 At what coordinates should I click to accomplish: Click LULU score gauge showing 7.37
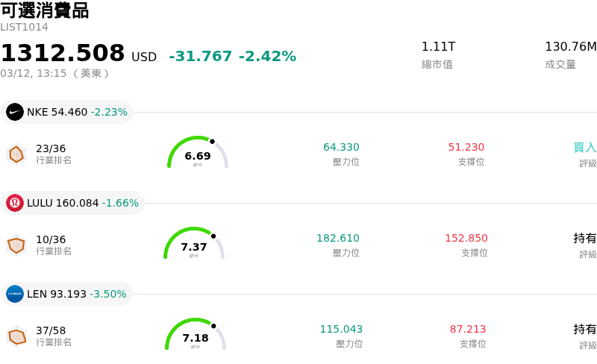click(x=194, y=245)
